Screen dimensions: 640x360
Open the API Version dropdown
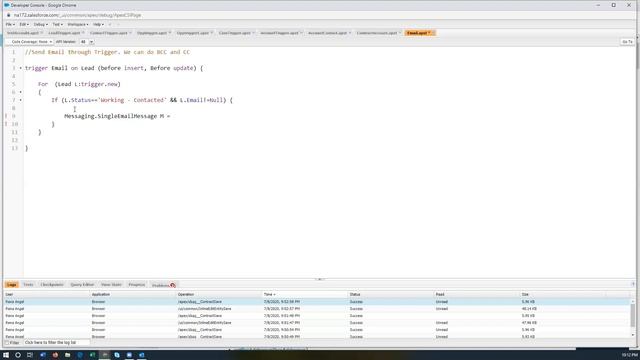[91, 42]
